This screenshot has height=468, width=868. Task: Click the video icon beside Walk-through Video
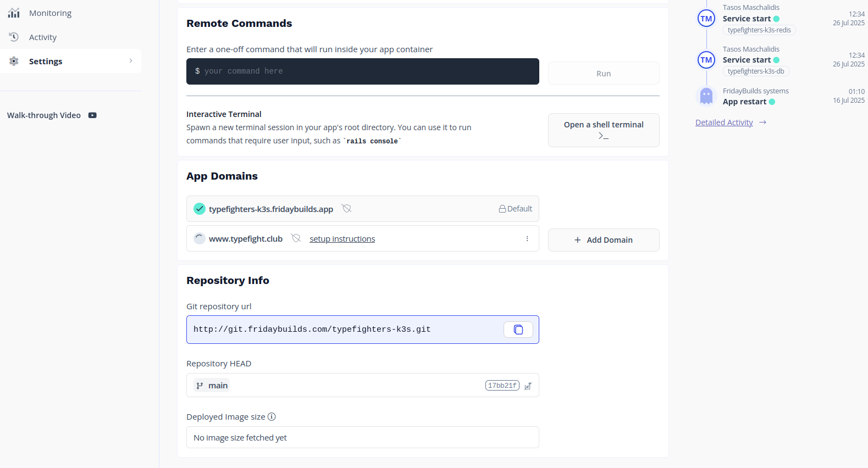(92, 115)
